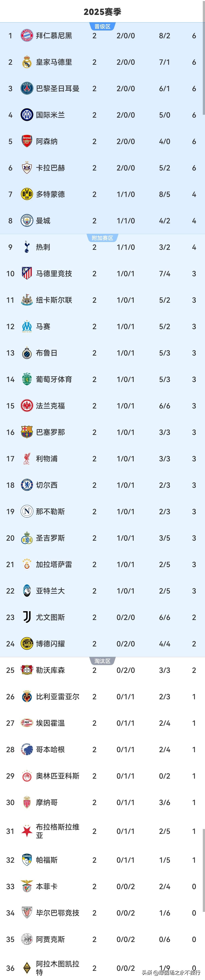Click the Liverpool LFC crest
Screen dimensions: 205x980
(x=27, y=459)
